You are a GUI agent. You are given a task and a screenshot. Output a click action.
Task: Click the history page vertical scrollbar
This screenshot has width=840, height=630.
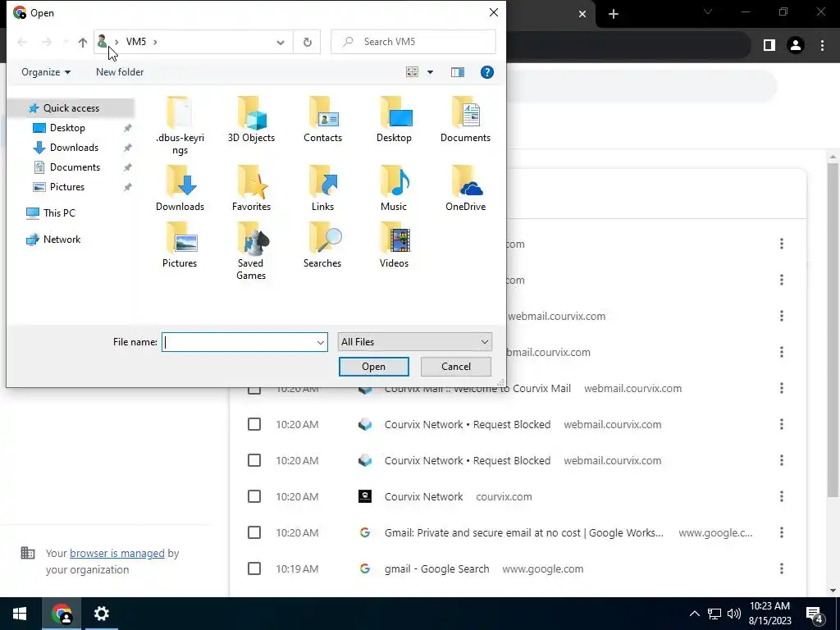[x=833, y=331]
